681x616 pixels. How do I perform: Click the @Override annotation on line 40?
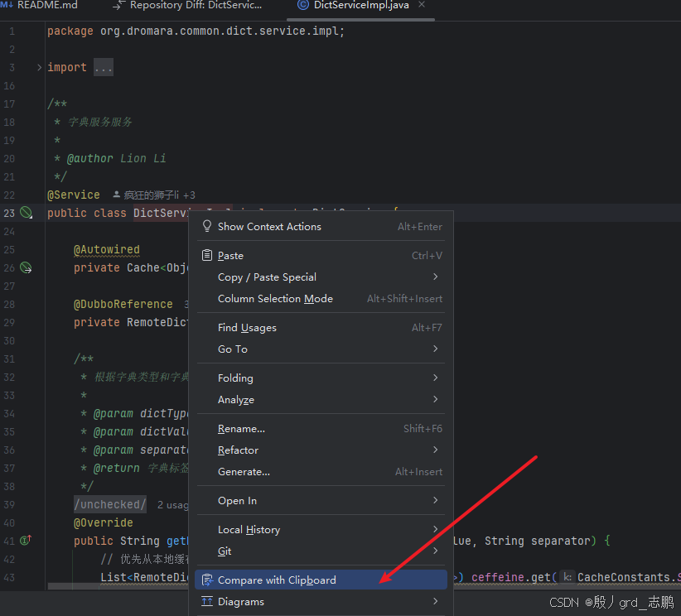pos(104,522)
